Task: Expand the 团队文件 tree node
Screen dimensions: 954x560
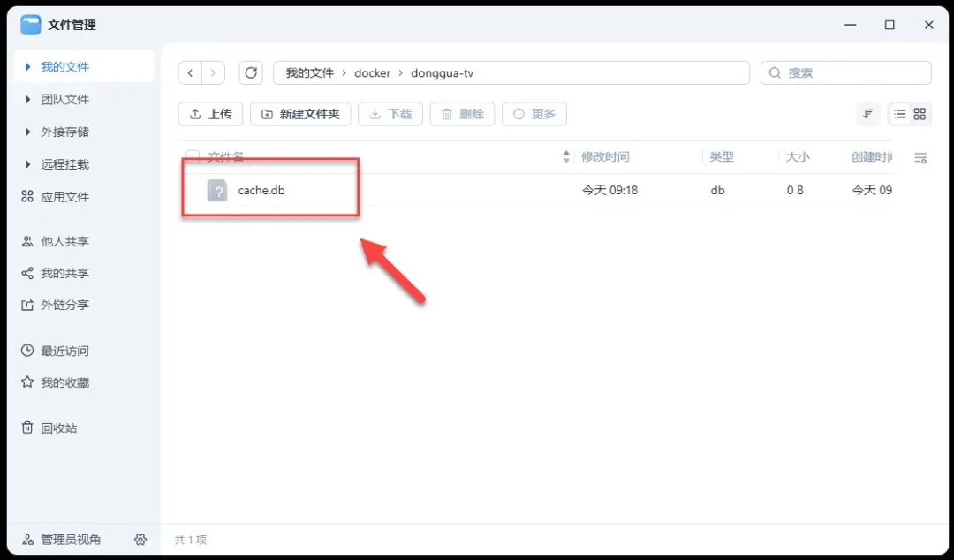Action: [28, 100]
